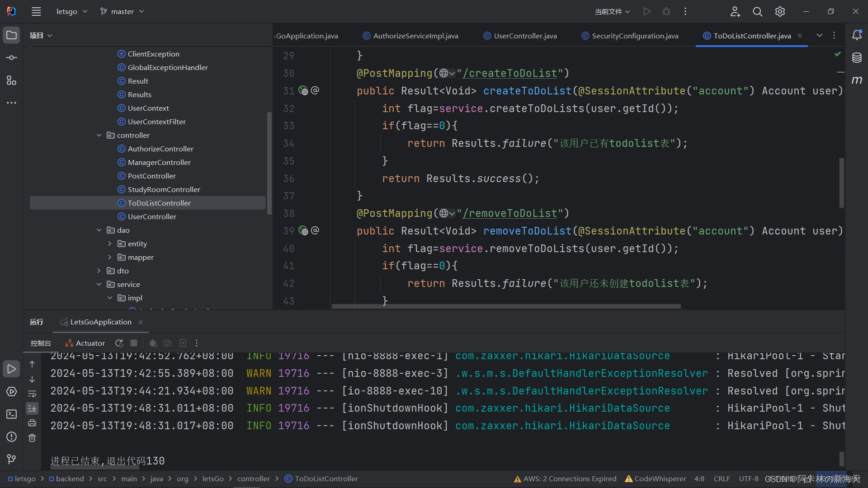Click AWS: 2 Connections Expired status
The image size is (868, 488).
pos(565,479)
